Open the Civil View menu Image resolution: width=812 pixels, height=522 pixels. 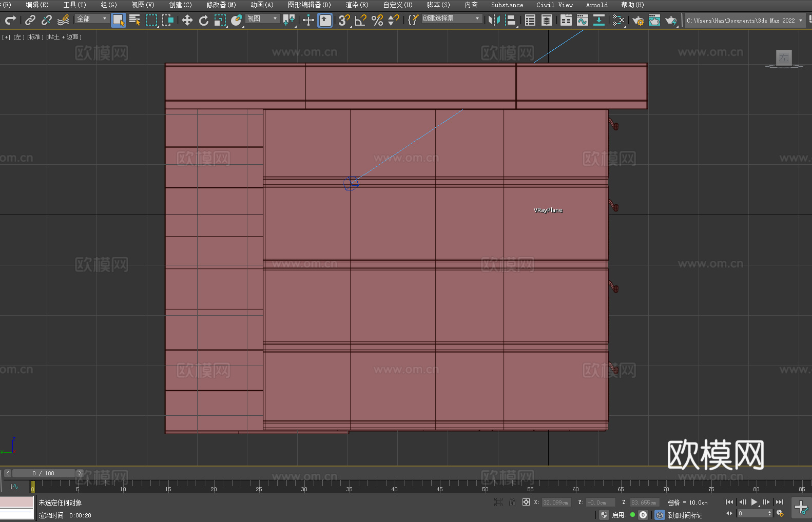554,5
